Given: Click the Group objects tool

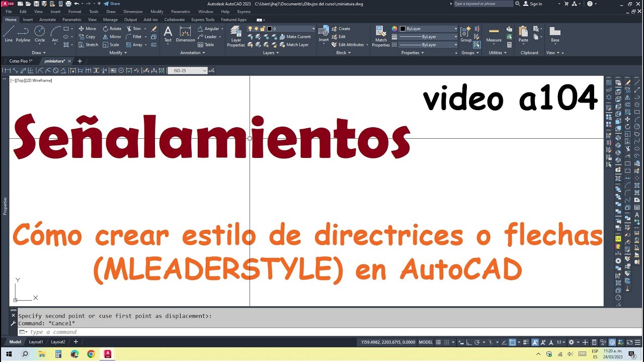Looking at the screenshot, I should 466,34.
